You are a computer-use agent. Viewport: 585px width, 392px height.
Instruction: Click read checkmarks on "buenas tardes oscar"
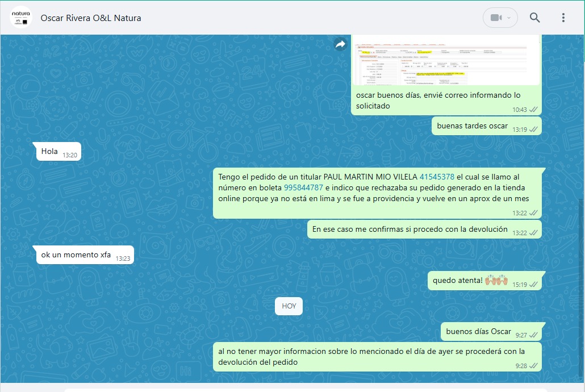point(533,130)
